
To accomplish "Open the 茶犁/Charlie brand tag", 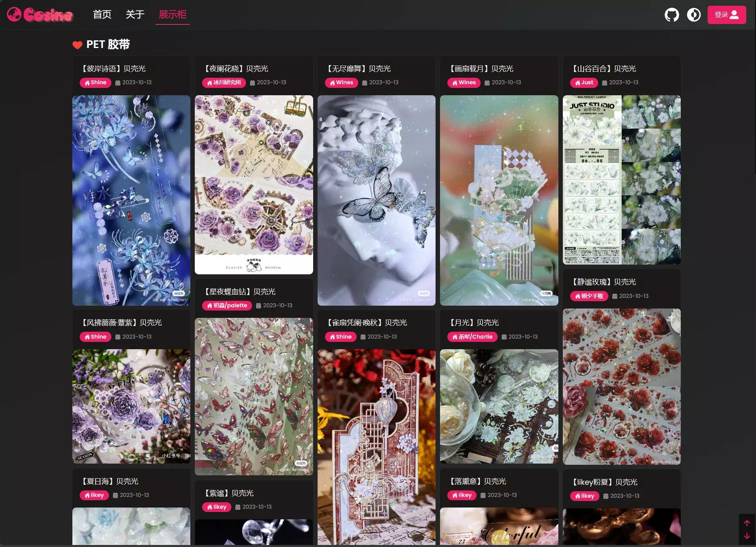I will pos(472,337).
